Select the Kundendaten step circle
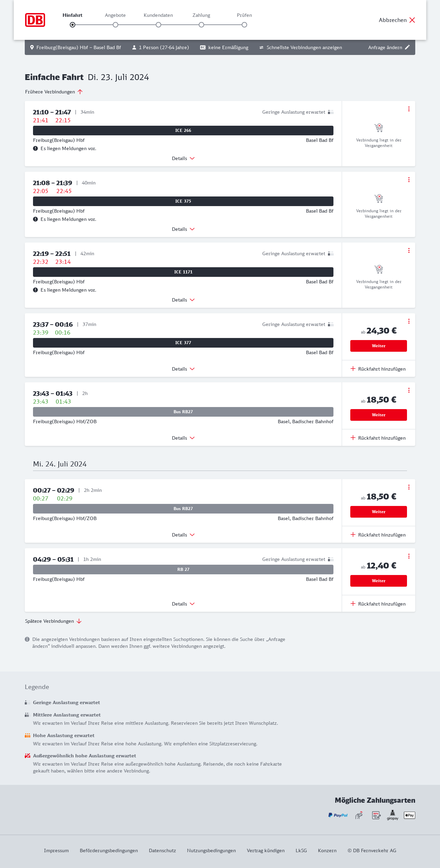Screen dimensions: 440x868 click(x=158, y=25)
